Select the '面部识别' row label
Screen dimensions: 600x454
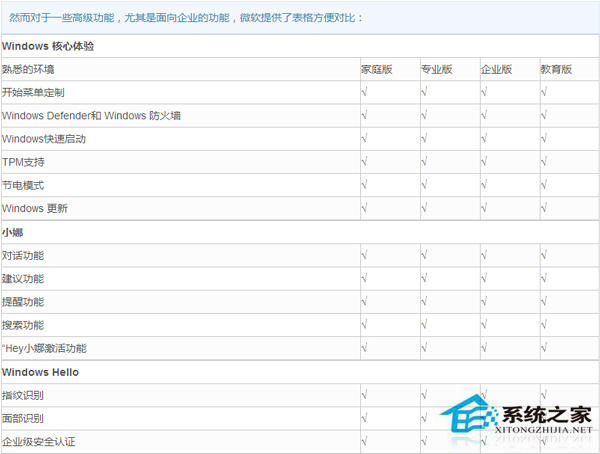[23, 418]
